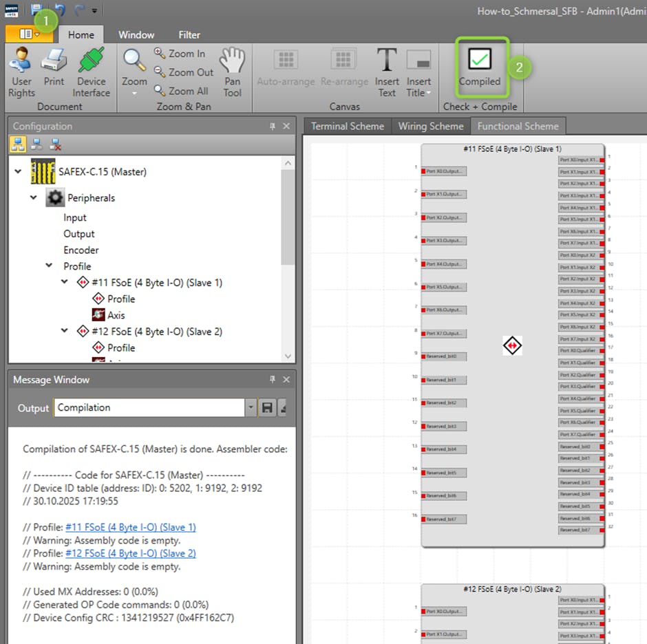Click the Zoom Out button
The width and height of the screenshot is (647, 644).
182,72
